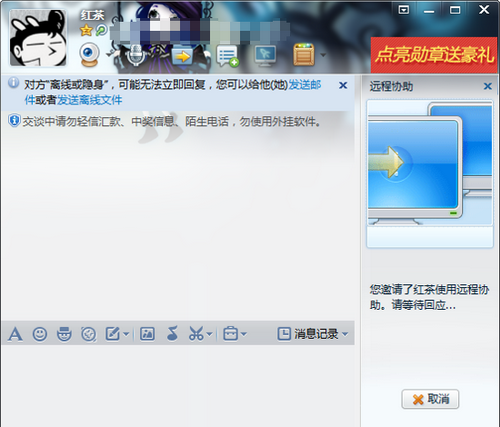Open the contact's avatar picture
This screenshot has height=427, width=500.
38,38
